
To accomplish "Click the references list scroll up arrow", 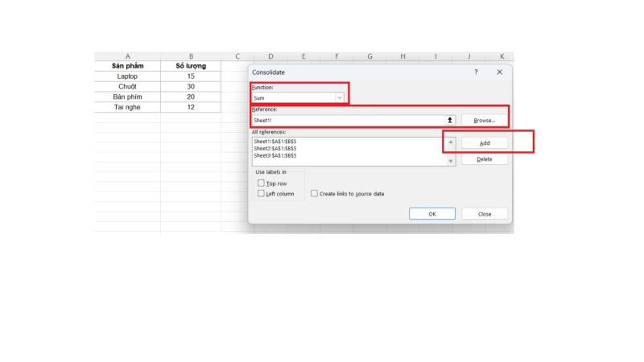I will (451, 142).
